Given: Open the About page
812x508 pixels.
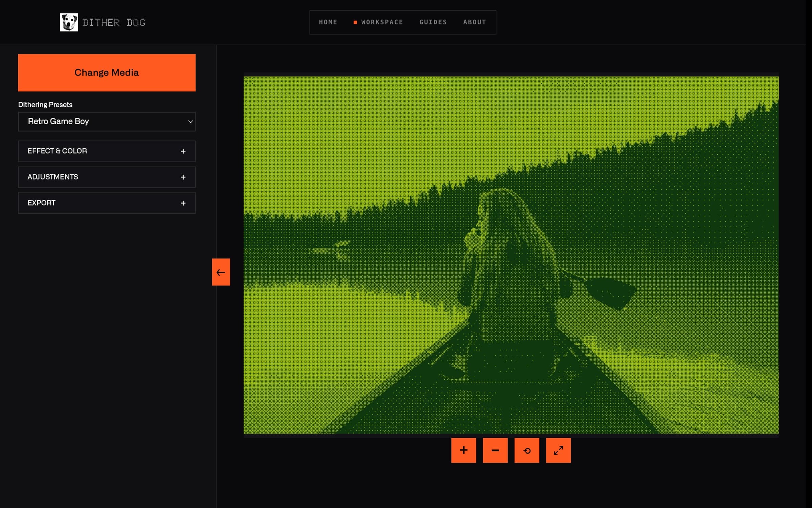Looking at the screenshot, I should [x=475, y=22].
